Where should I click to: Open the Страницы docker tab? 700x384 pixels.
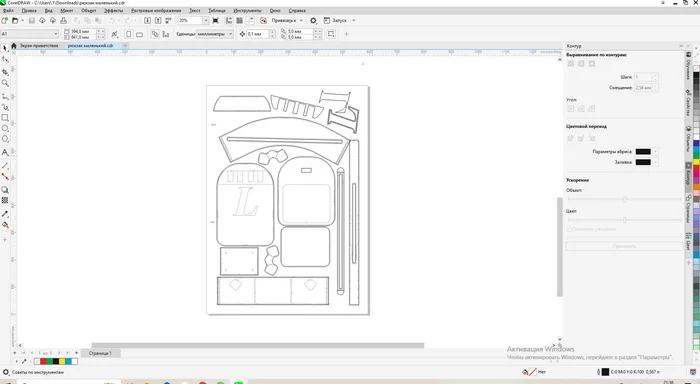coord(688,209)
